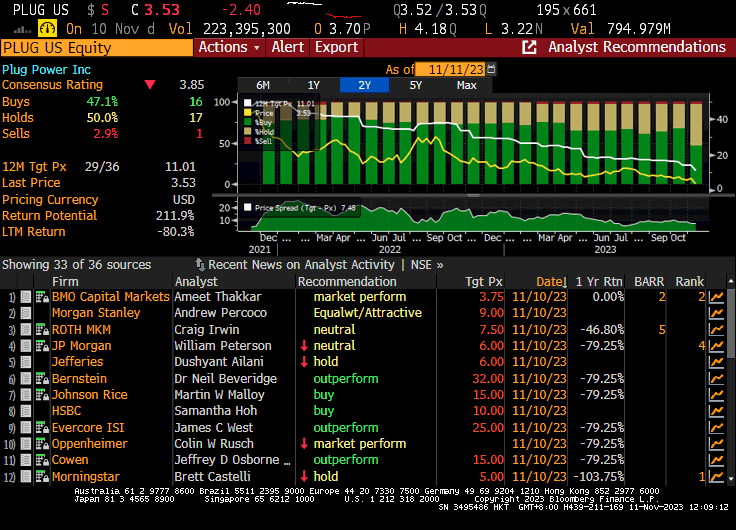Open the document icon in the Morgan Stanley row
Screen dimensions: 736x530
pos(26,313)
